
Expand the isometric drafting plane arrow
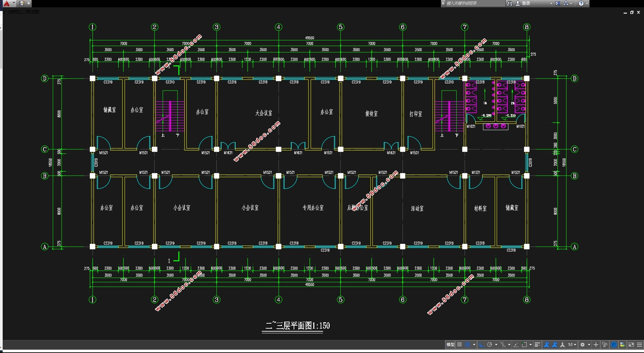(x=509, y=345)
